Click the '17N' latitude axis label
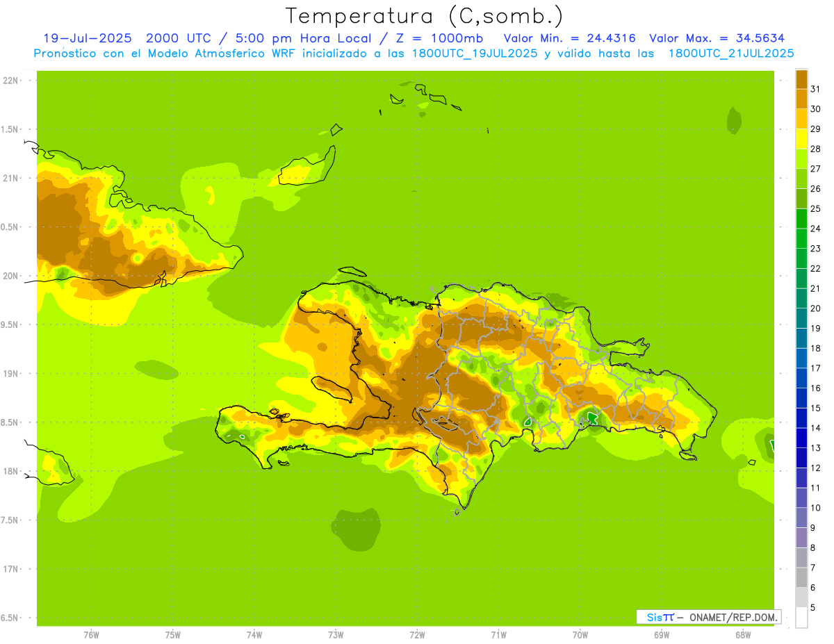Screen dimensions: 834x644 point(10,570)
